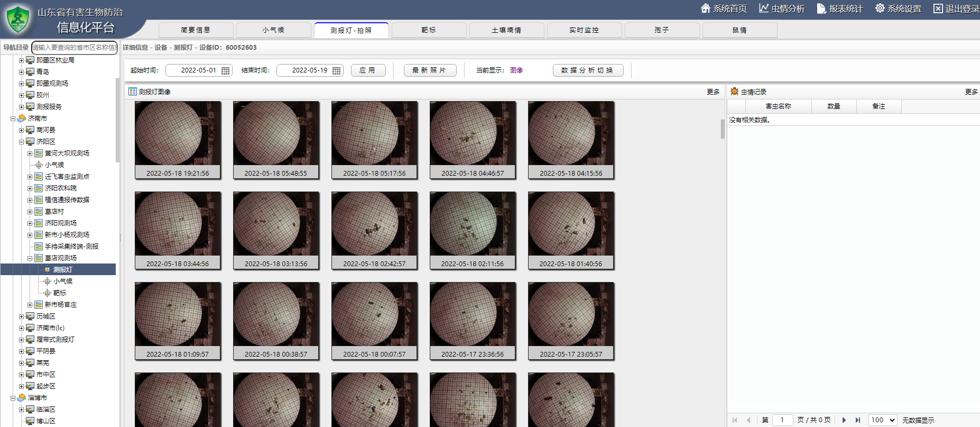Expand the 商河县 tree node
Image resolution: width=980 pixels, height=427 pixels.
coord(22,130)
